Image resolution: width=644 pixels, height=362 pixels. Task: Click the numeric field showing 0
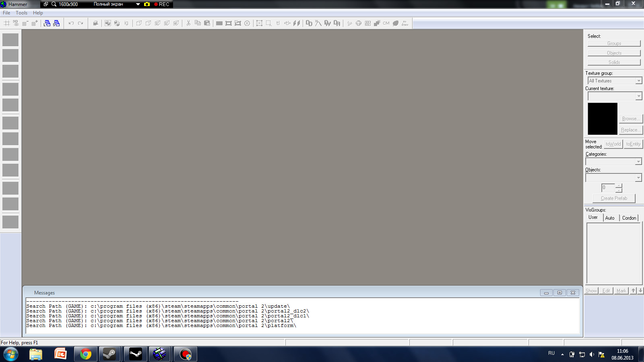[608, 188]
